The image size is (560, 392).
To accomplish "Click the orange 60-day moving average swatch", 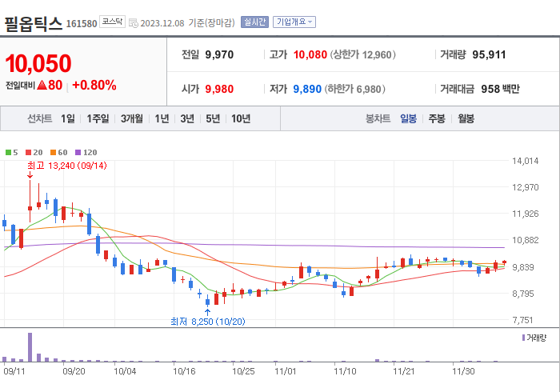I will [54, 153].
